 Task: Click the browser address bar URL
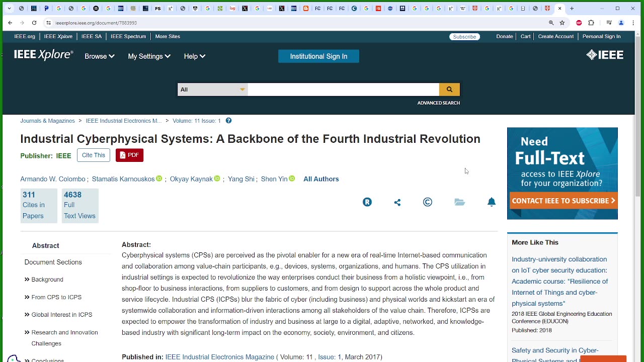coord(96,23)
